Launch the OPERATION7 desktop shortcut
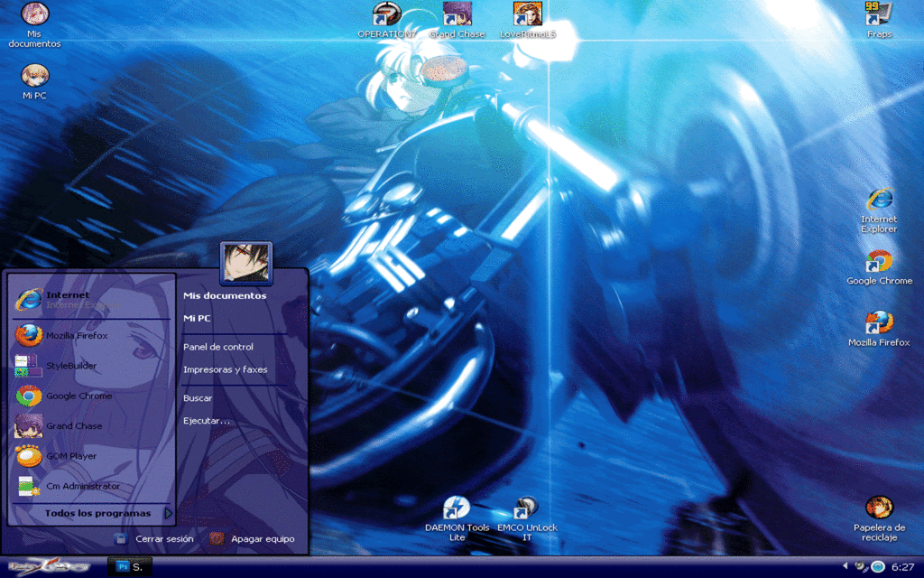This screenshot has width=924, height=578. pyautogui.click(x=386, y=14)
